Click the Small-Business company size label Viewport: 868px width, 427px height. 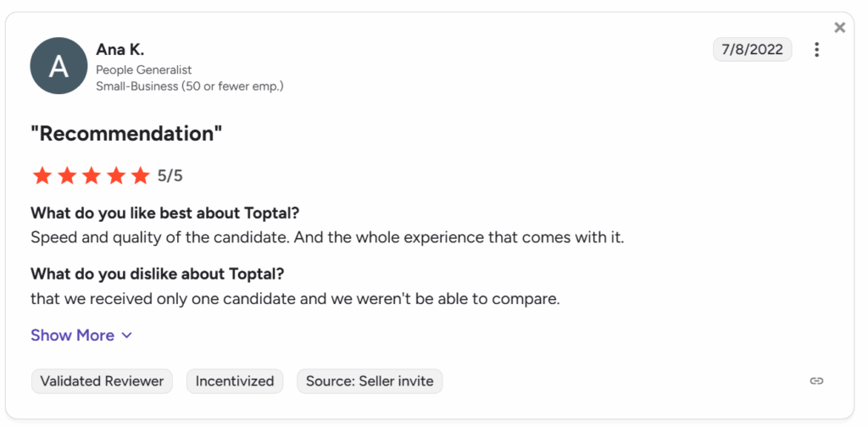coord(190,86)
